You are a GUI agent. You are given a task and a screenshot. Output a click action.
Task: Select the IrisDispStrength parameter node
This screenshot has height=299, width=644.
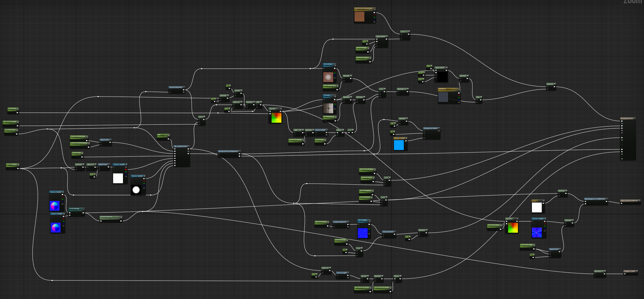pyautogui.click(x=527, y=245)
